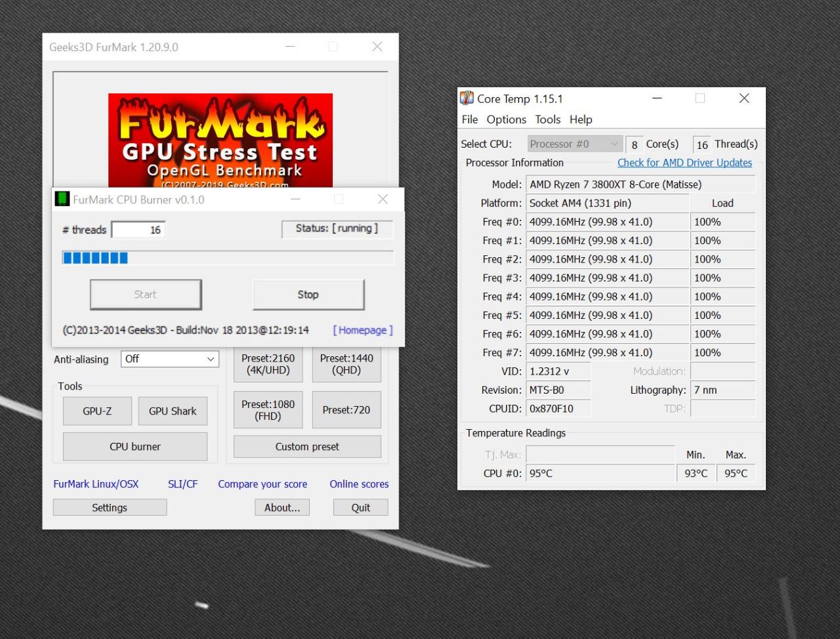The height and width of the screenshot is (639, 840).
Task: Click the Max. temperature 95°C value
Action: point(736,473)
